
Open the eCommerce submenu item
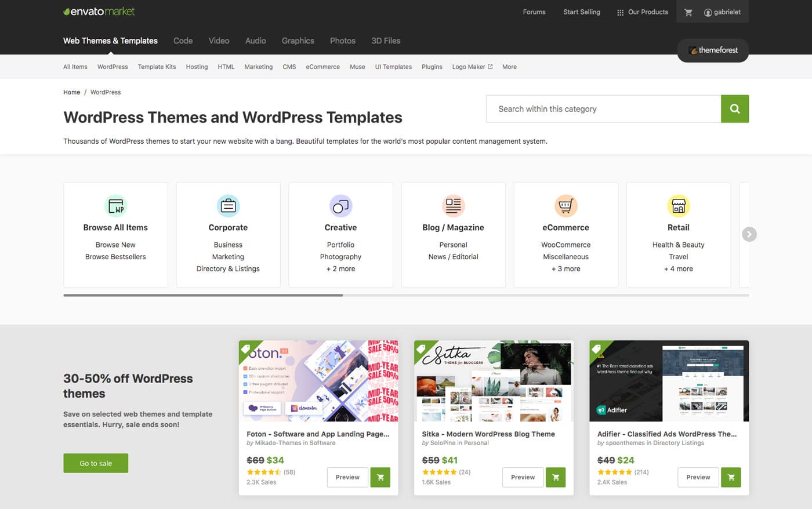coord(322,67)
